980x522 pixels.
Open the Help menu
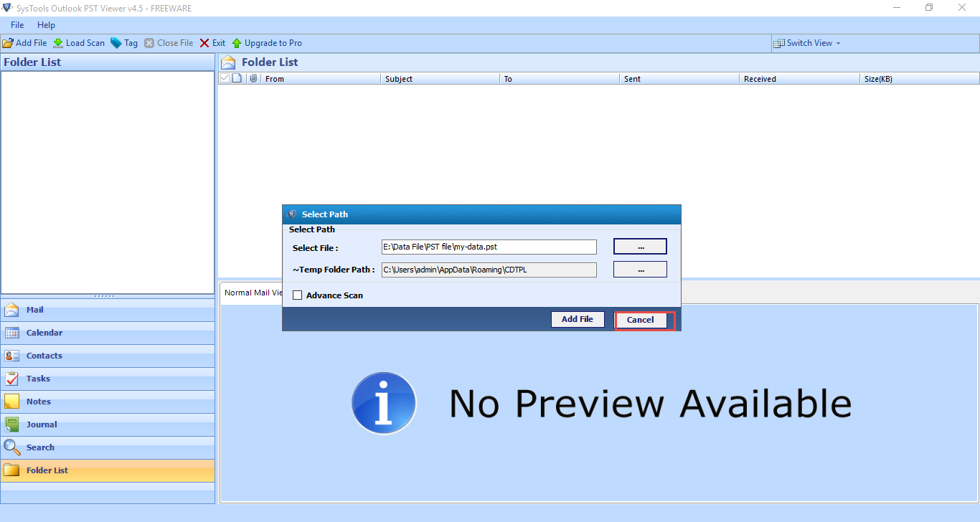46,25
